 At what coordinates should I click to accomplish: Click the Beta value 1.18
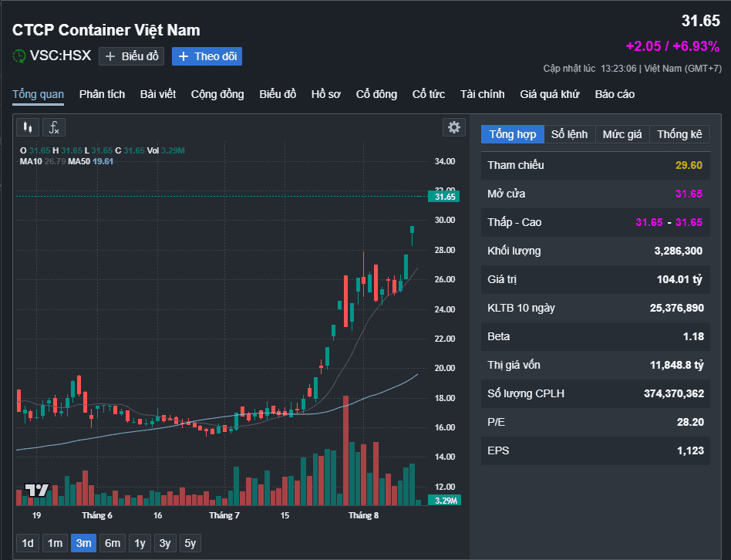click(x=694, y=336)
